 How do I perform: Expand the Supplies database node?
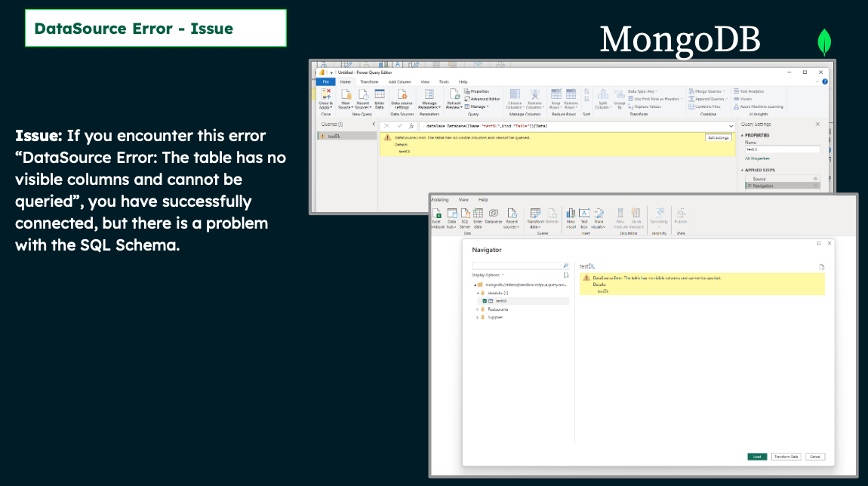pyautogui.click(x=477, y=317)
